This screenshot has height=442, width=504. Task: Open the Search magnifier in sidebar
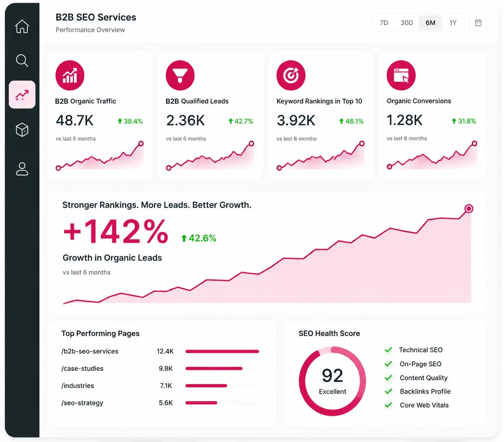[22, 60]
